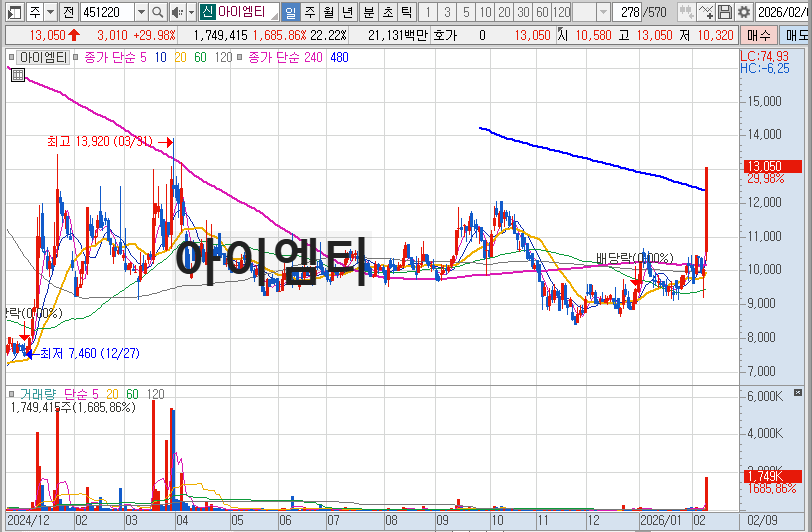Toggle the speaker sound icon
This screenshot has width=812, height=532.
coord(178,11)
